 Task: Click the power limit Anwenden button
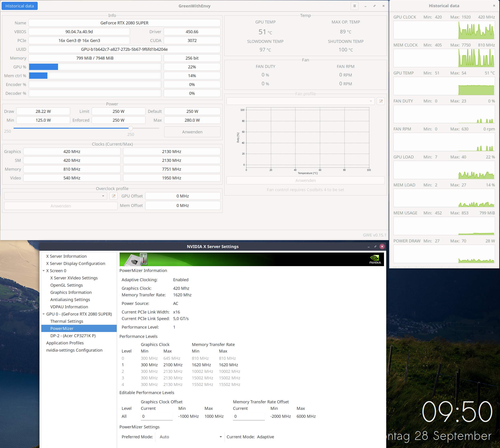[192, 132]
